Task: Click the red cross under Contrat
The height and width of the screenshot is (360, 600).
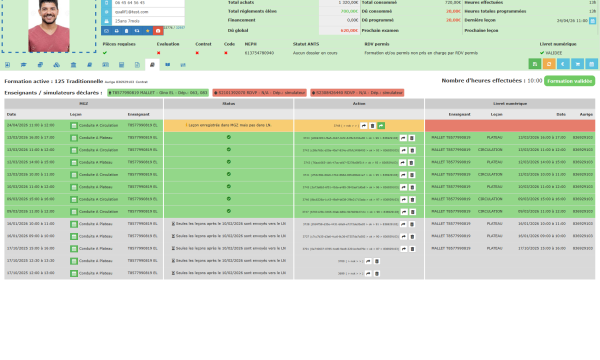Action: [x=197, y=53]
